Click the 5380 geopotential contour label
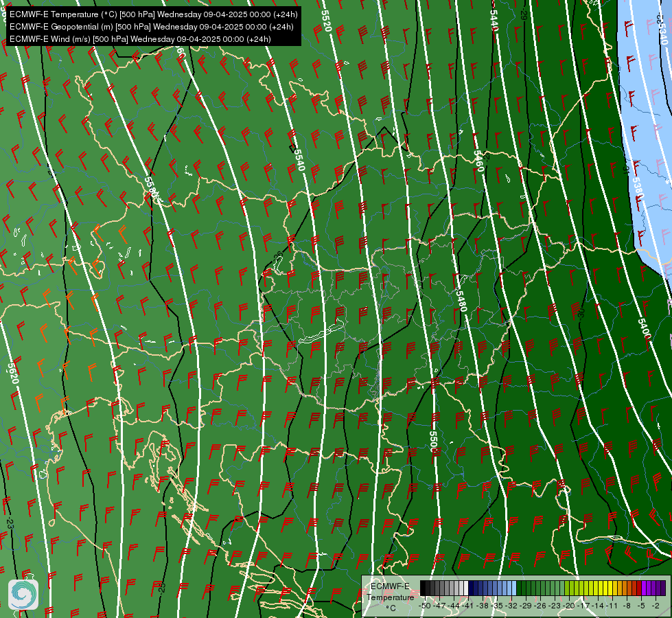The height and width of the screenshot is (618, 672). point(638,187)
